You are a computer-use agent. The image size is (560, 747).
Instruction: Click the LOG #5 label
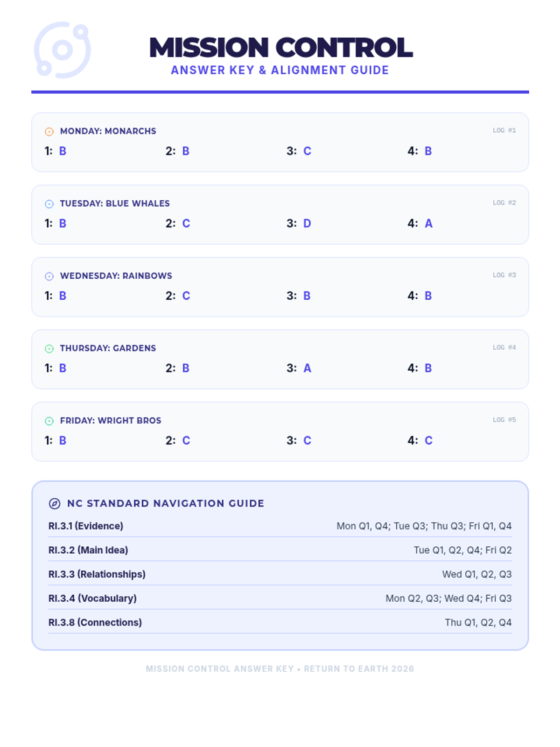tap(504, 420)
